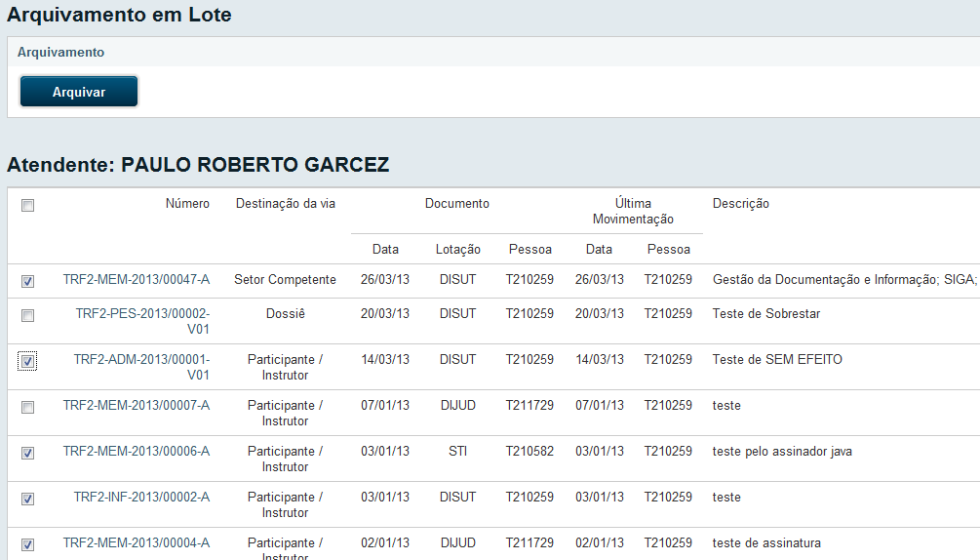Screen dimensions: 980x560
Task: Open document link TRF2-INF-2013/00002-A
Action: [x=141, y=497]
